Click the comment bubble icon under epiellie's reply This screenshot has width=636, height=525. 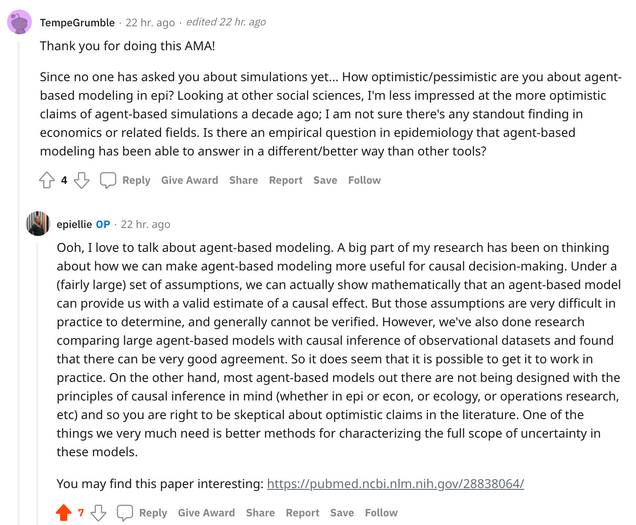tap(125, 512)
